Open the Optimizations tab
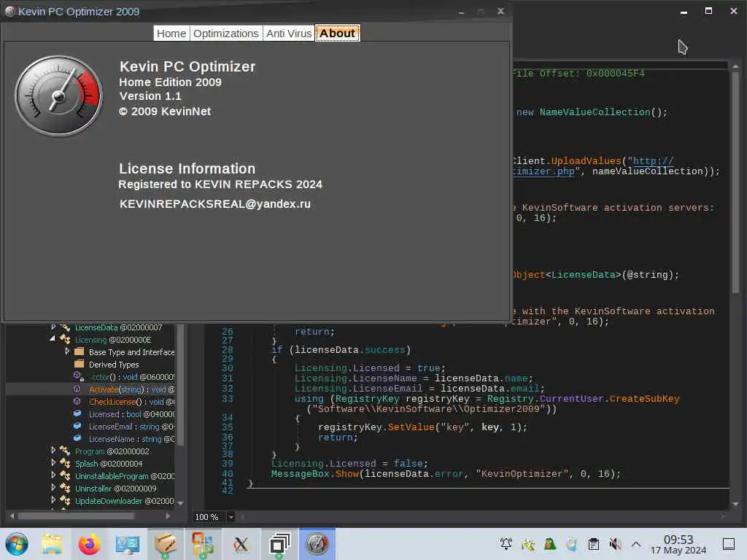This screenshot has height=560, width=747. tap(226, 34)
